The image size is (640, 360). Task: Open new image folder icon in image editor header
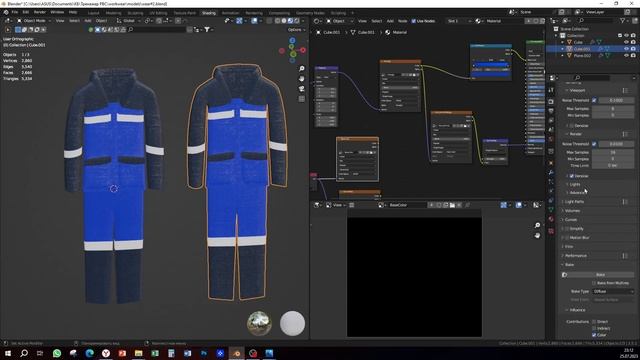(x=452, y=205)
